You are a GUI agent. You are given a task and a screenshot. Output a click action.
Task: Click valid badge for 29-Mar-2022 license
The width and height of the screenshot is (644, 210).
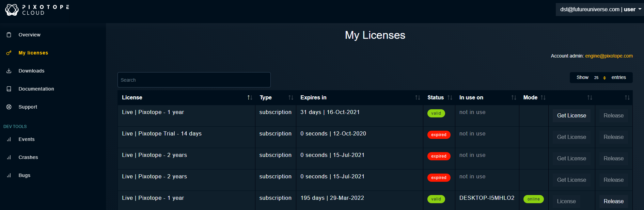point(436,199)
